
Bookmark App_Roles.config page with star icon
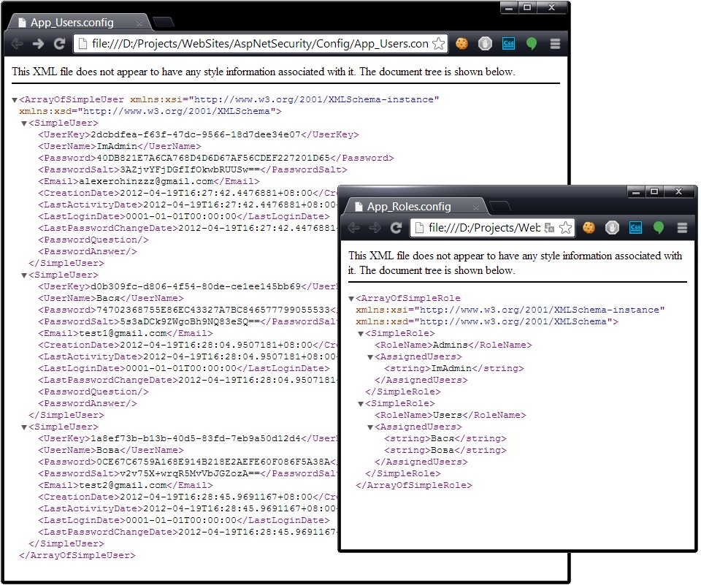click(565, 228)
